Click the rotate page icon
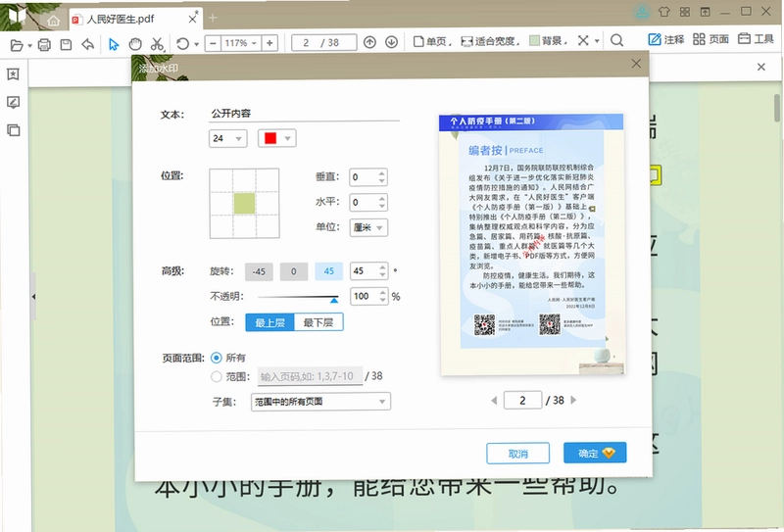784x532 pixels. click(182, 43)
